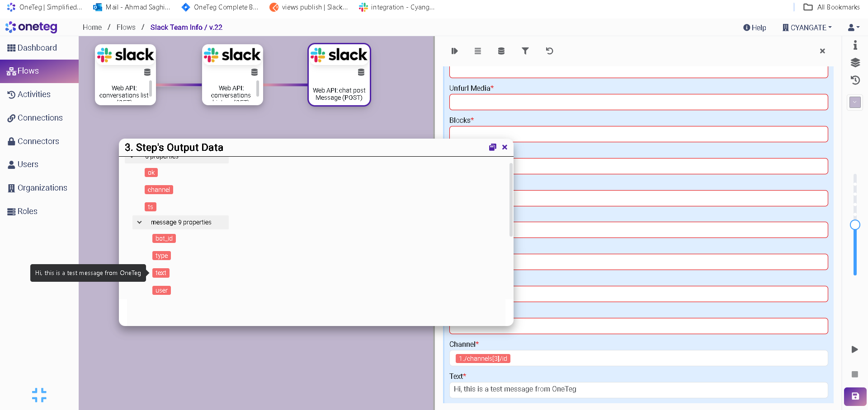Click the Flows breadcrumb link

(x=126, y=27)
